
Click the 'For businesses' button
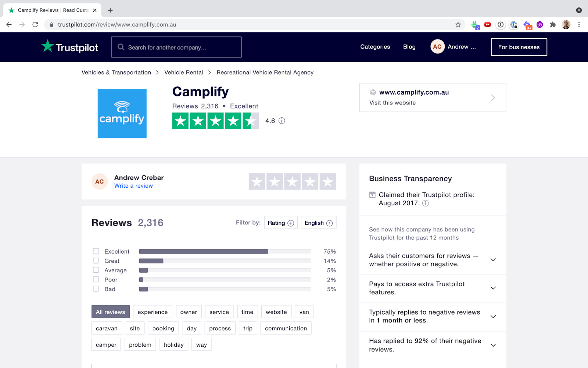(519, 47)
